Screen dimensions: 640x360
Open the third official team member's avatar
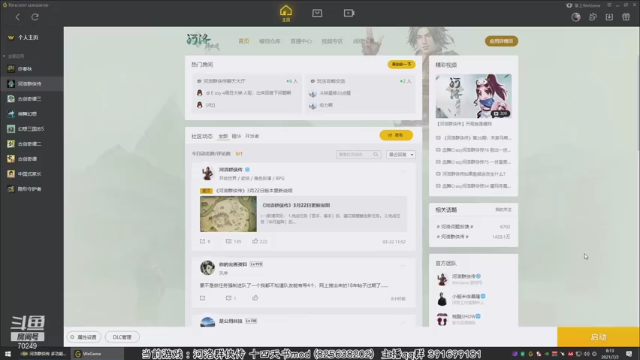click(442, 319)
